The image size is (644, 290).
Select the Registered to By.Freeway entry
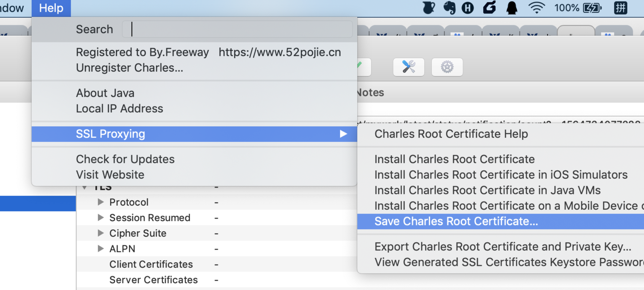(x=194, y=52)
